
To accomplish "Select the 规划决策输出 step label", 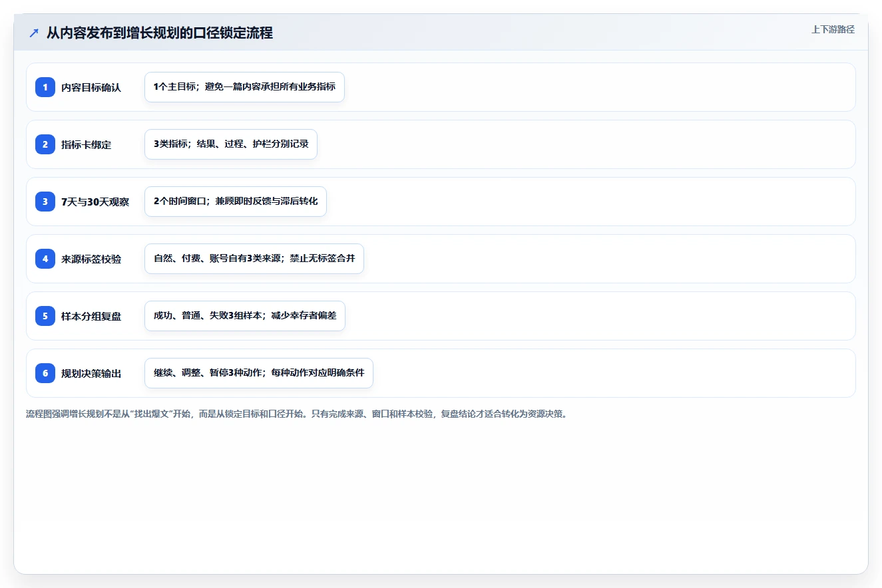I will coord(91,373).
